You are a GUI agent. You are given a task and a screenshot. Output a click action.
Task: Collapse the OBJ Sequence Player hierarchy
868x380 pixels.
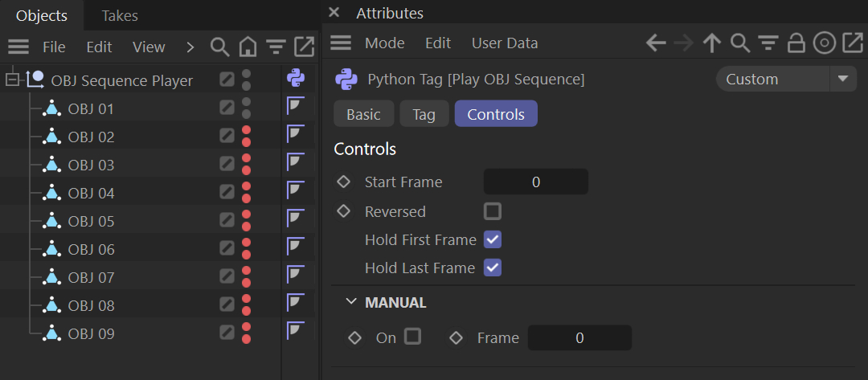pos(11,81)
